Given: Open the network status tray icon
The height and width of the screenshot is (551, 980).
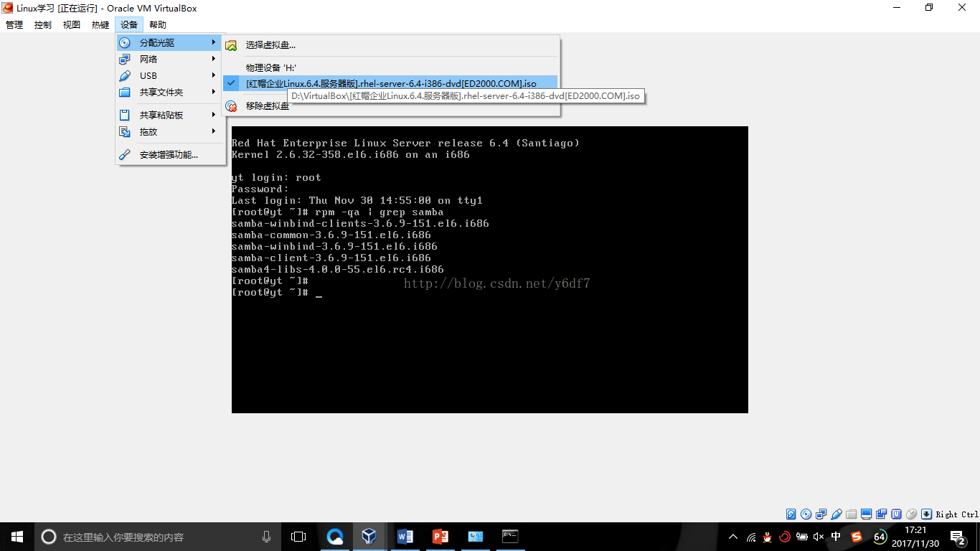Looking at the screenshot, I should tap(751, 537).
